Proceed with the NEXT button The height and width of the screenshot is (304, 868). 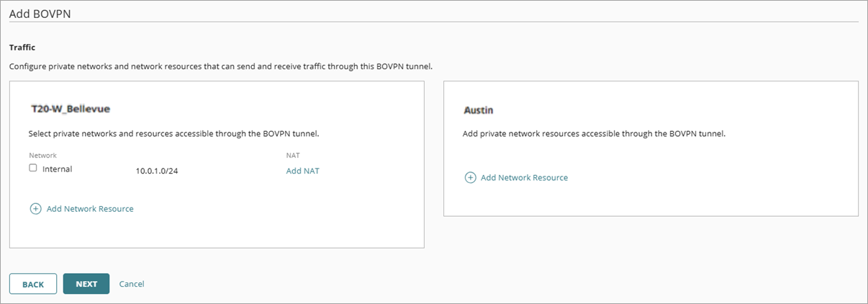click(x=86, y=284)
